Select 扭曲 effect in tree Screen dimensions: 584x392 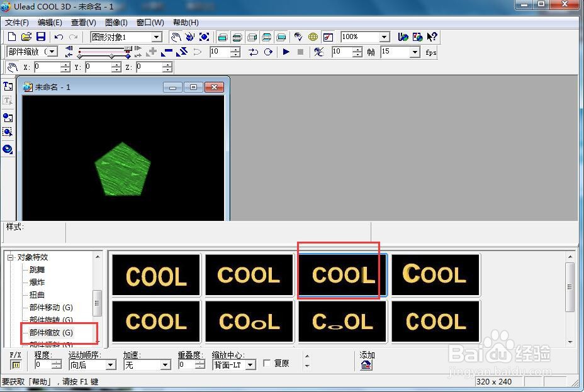click(x=37, y=295)
